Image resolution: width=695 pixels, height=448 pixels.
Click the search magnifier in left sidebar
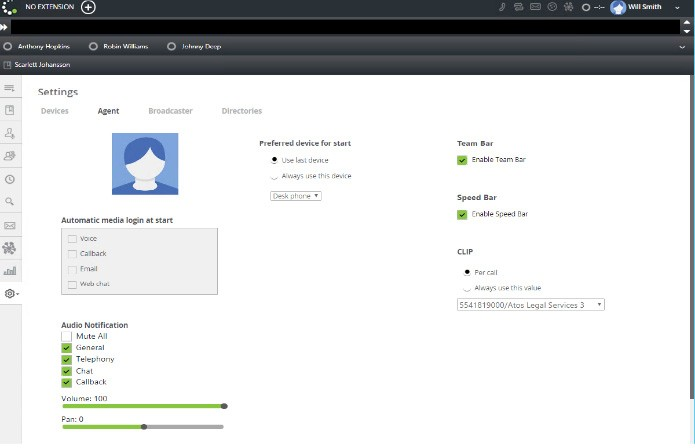click(10, 202)
